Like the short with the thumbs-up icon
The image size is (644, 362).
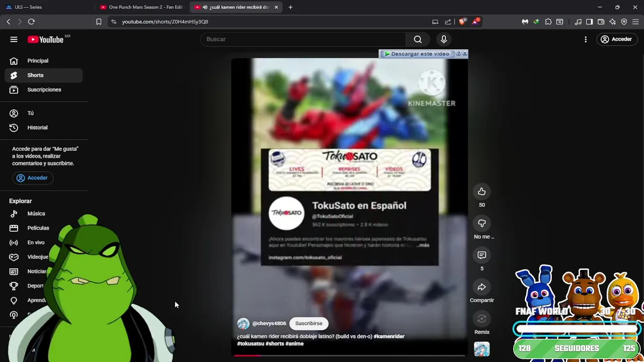click(481, 192)
